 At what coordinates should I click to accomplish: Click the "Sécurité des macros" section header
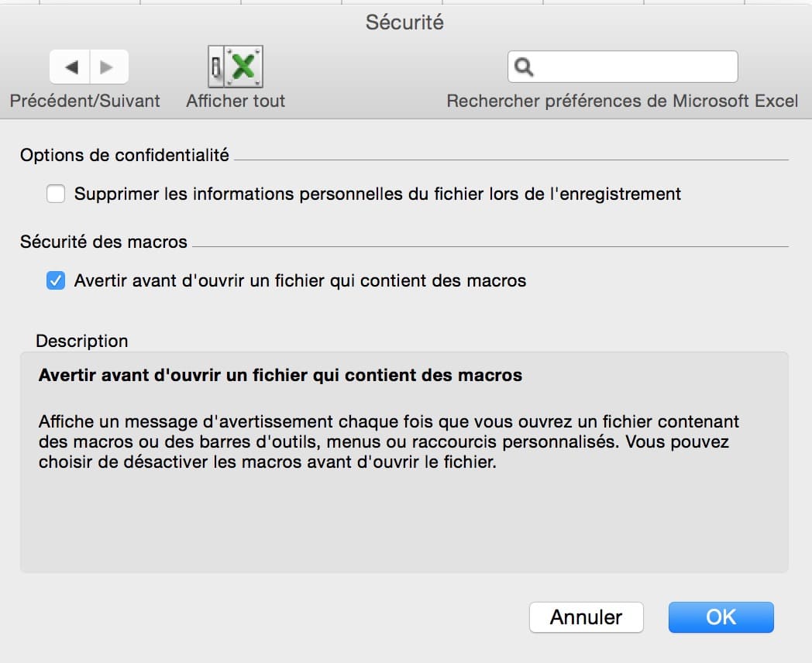click(x=104, y=242)
